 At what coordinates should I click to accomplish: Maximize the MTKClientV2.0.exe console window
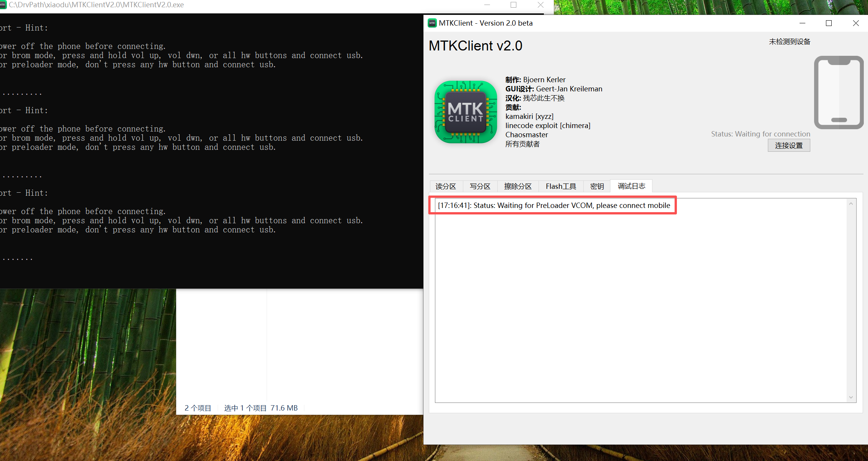513,5
